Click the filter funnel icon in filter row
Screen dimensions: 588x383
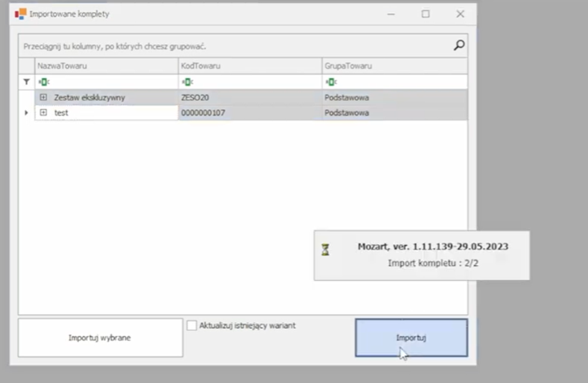(26, 81)
